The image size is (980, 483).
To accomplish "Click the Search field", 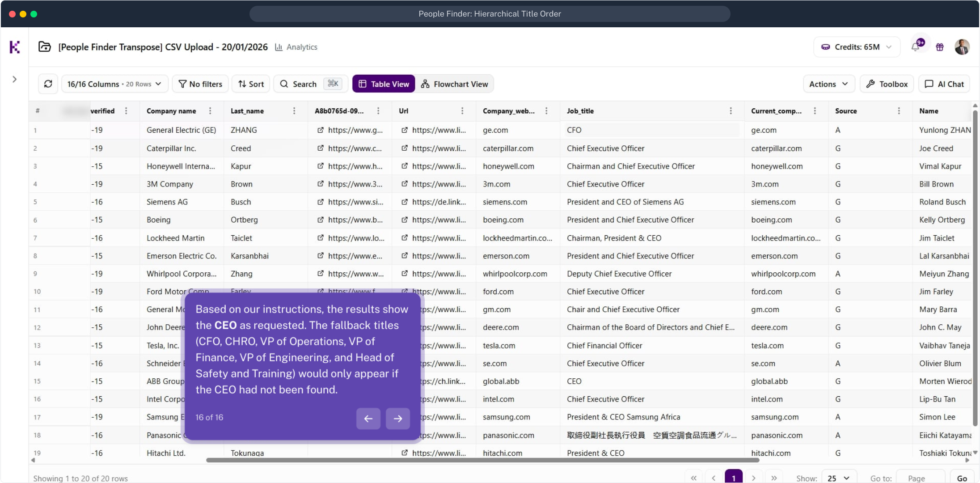I will [311, 84].
